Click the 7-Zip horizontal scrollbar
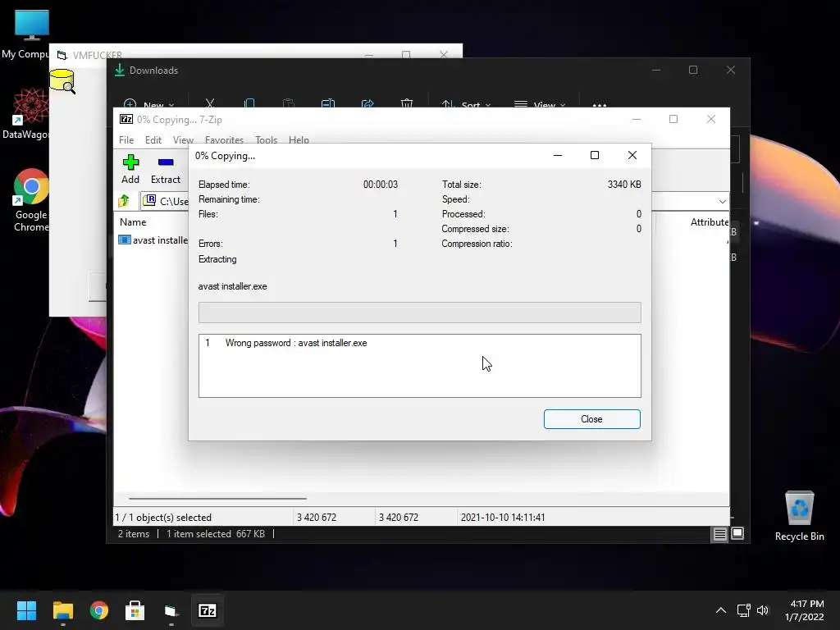 pyautogui.click(x=217, y=499)
